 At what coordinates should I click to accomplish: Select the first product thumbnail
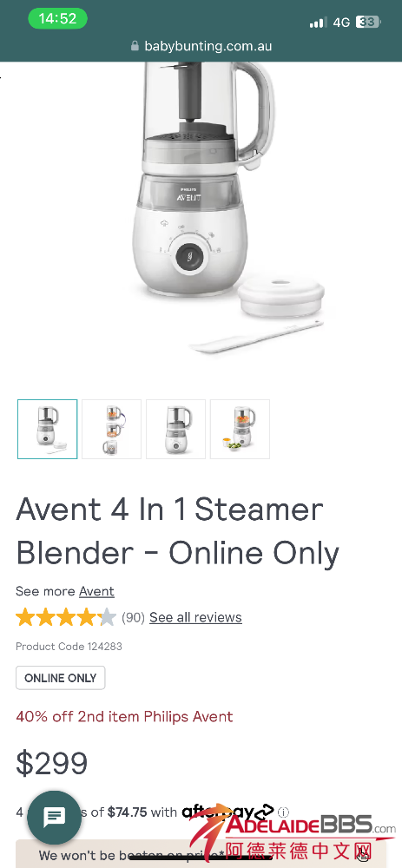pyautogui.click(x=48, y=429)
